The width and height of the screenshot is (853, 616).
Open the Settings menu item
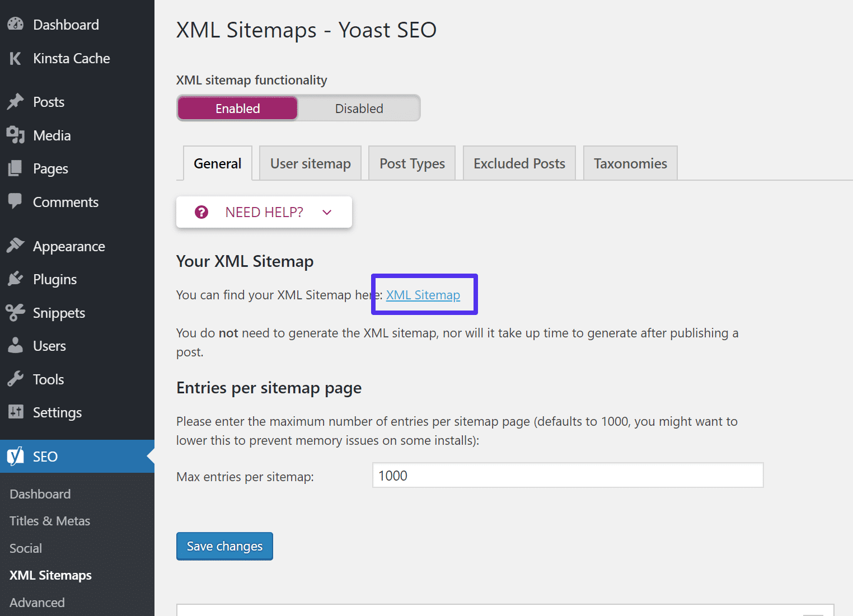57,412
